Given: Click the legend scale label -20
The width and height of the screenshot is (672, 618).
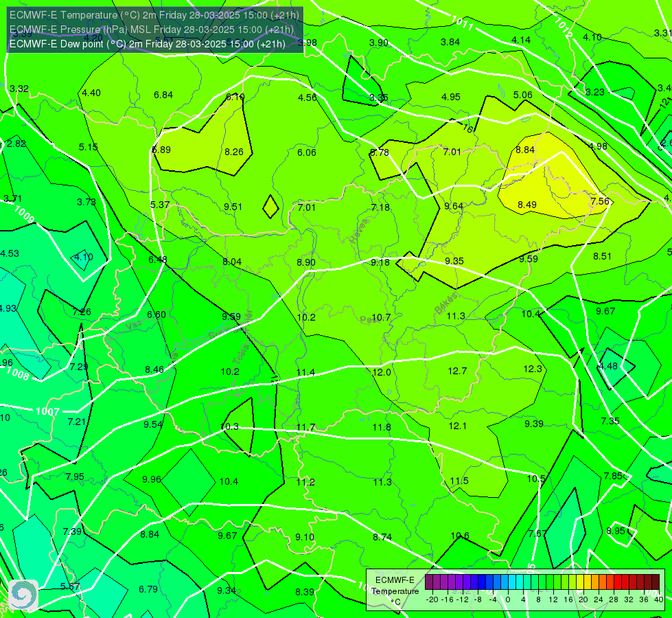Looking at the screenshot, I should pyautogui.click(x=432, y=599).
